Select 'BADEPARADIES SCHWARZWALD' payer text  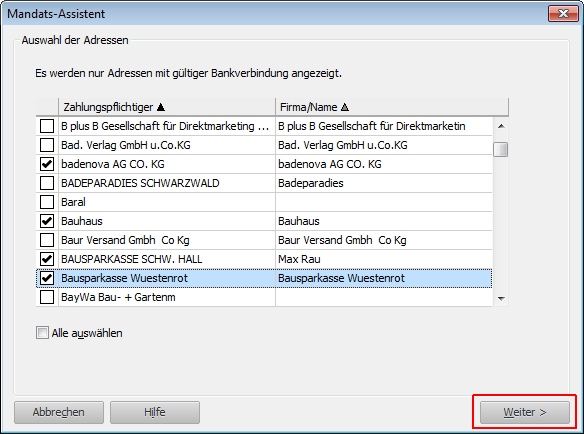140,183
